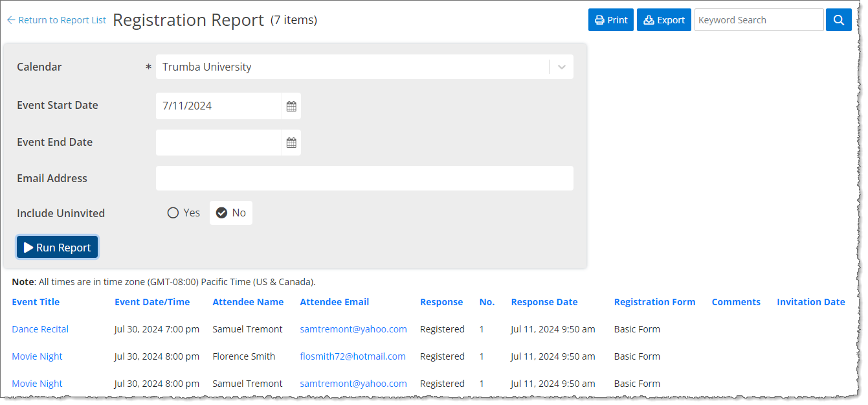Screen dimensions: 868x405
Task: Click in the Keyword Search box
Action: click(x=759, y=20)
